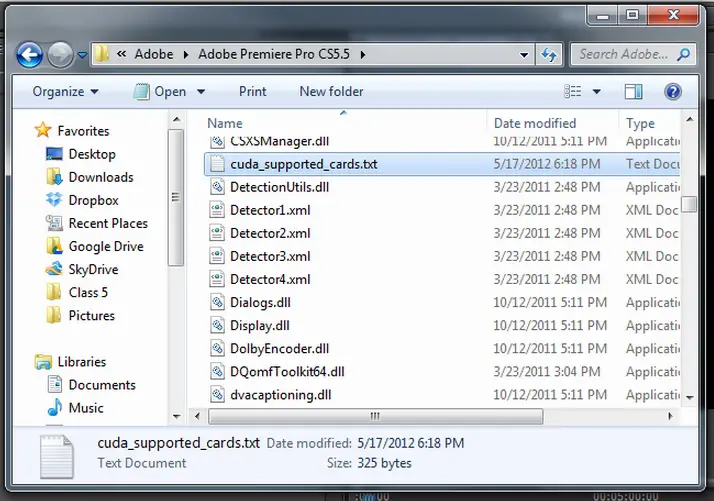Click the file list scroll down arrow
Viewport: 714px width, 501px height.
pyautogui.click(x=689, y=398)
